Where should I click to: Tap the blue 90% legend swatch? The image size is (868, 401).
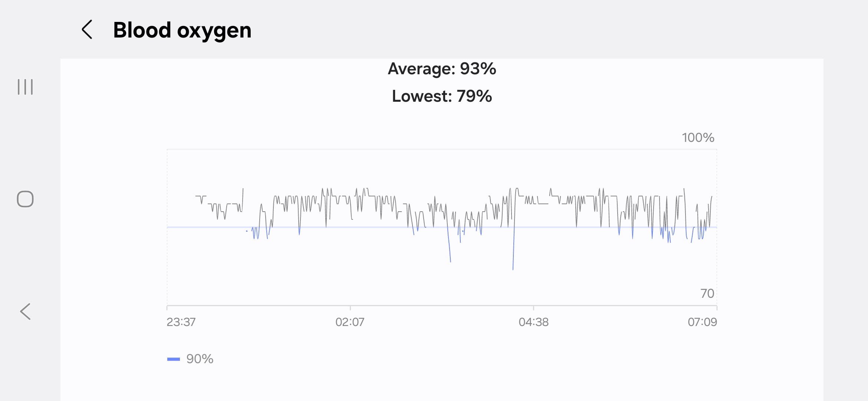click(x=173, y=359)
